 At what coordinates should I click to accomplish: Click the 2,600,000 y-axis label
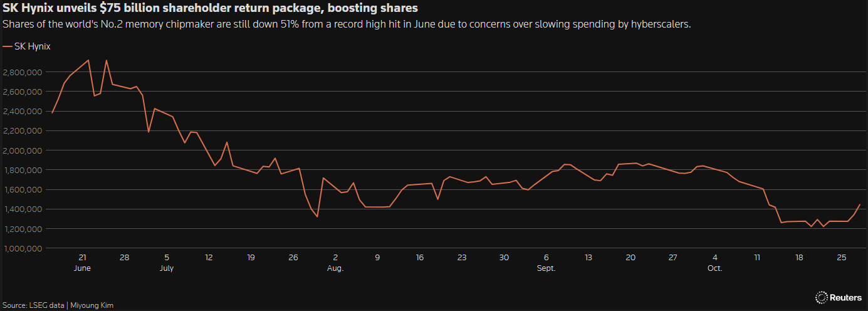tap(22, 92)
